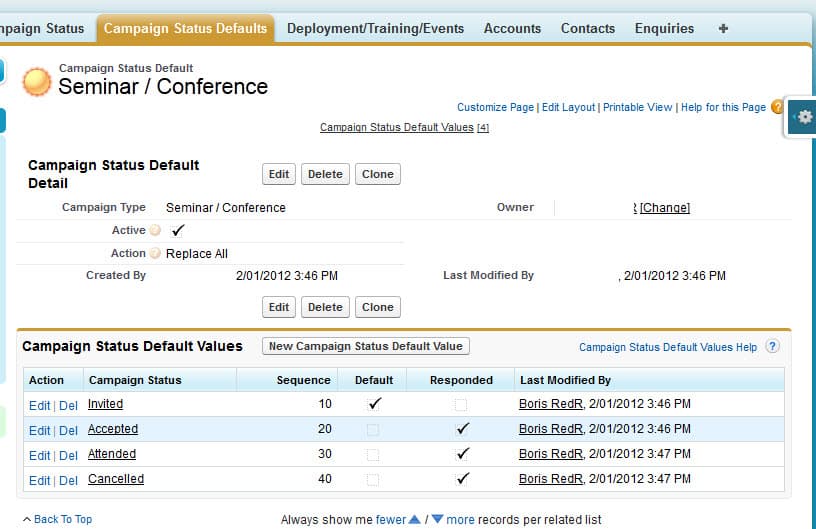
Task: Open the gear setup panel icon
Action: [x=805, y=117]
